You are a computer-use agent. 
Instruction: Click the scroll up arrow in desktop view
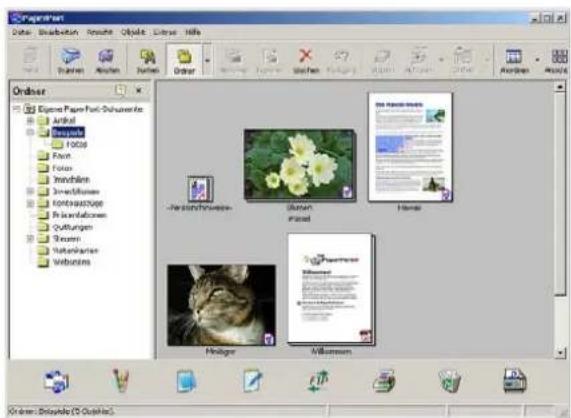(560, 87)
